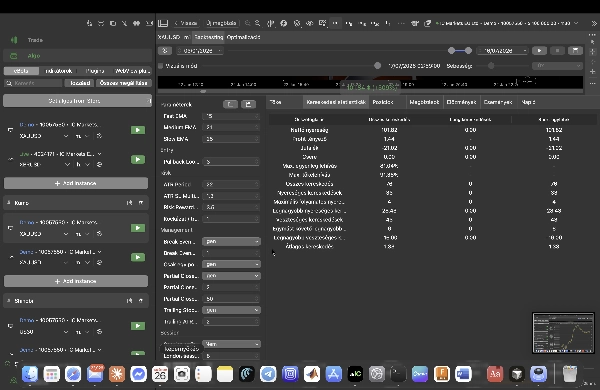Click Add instance under the Kuro cBot

pyautogui.click(x=76, y=281)
